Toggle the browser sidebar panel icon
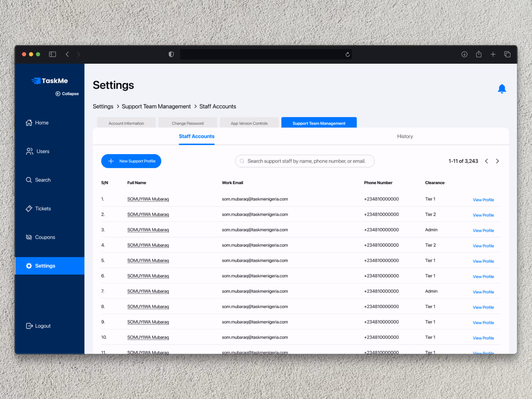Screen dimensions: 532x399 (52, 54)
